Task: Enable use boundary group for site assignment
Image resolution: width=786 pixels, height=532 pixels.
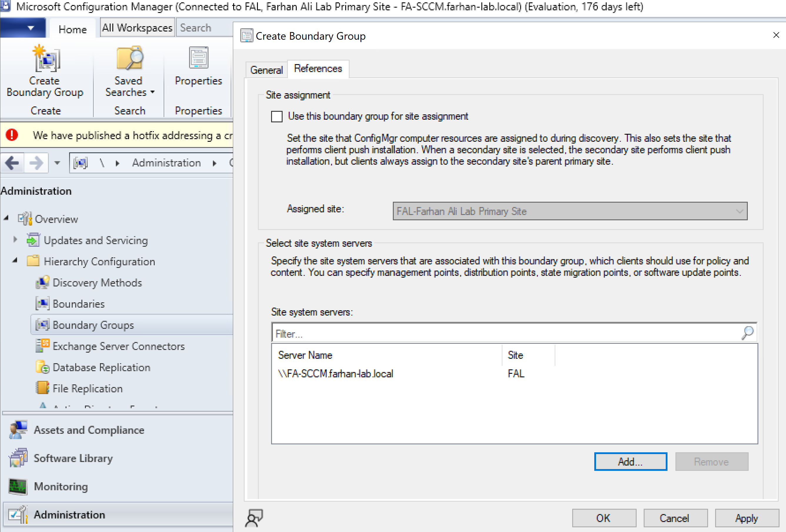Action: [277, 117]
